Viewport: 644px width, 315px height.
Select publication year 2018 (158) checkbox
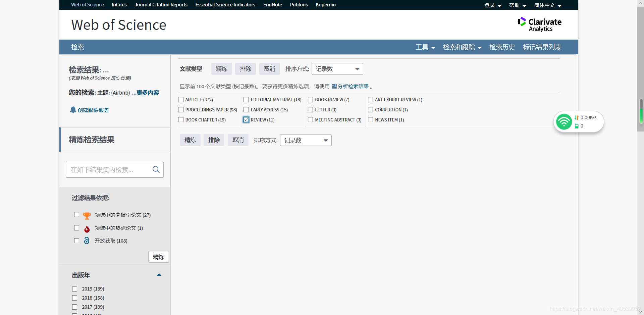(x=74, y=298)
